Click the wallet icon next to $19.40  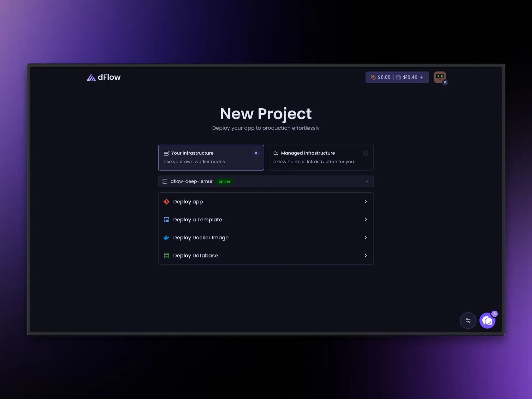pos(399,77)
